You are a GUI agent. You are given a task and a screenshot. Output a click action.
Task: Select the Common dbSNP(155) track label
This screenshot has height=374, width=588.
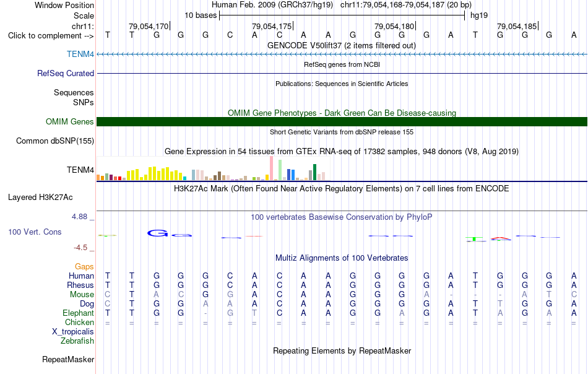(x=55, y=141)
